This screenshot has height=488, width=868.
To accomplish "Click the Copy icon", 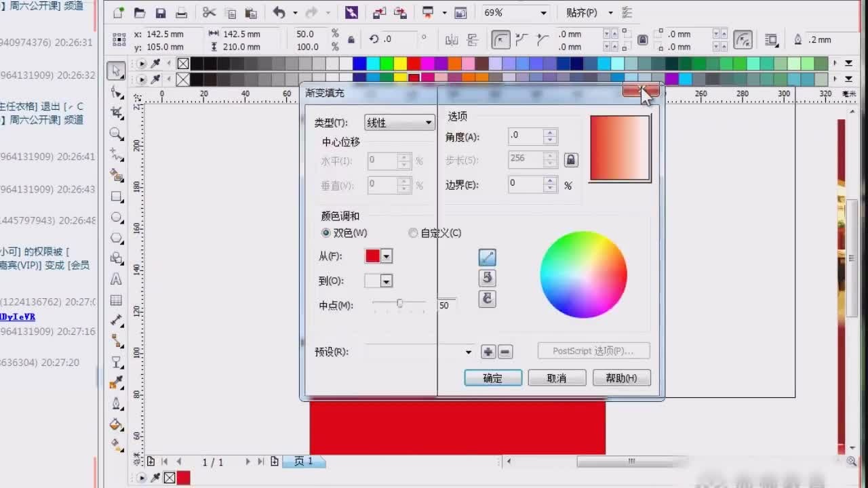I will click(230, 13).
